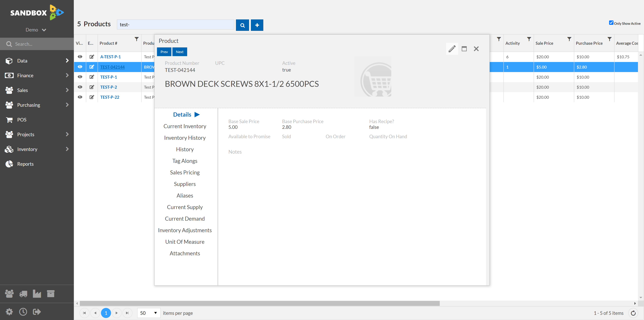Image resolution: width=644 pixels, height=320 pixels.
Task: Open edit icon for TEST-P-1 row
Action: click(92, 77)
